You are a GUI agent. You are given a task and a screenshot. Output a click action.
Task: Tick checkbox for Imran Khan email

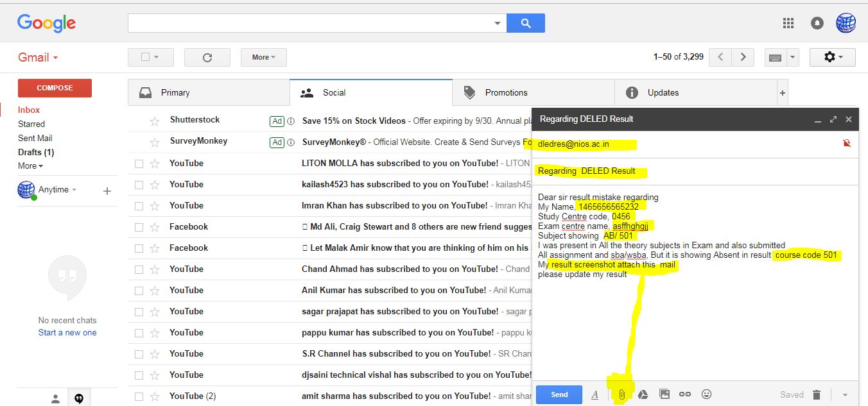[139, 206]
